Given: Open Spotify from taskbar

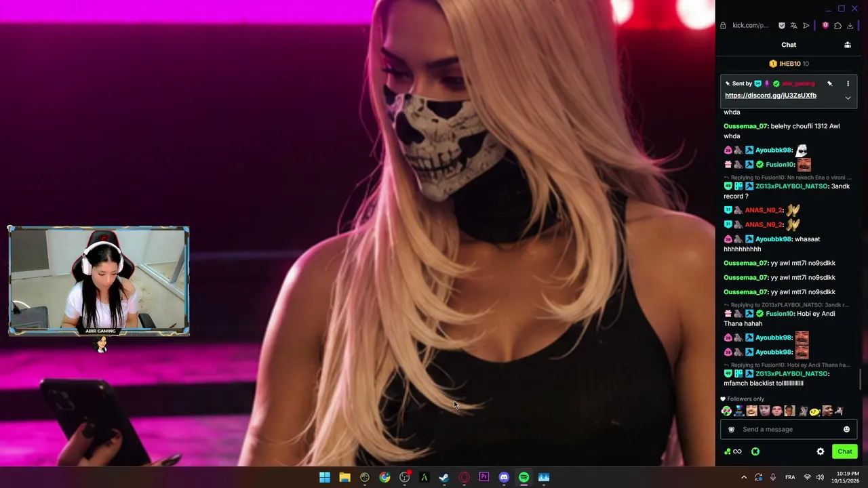Looking at the screenshot, I should (524, 477).
